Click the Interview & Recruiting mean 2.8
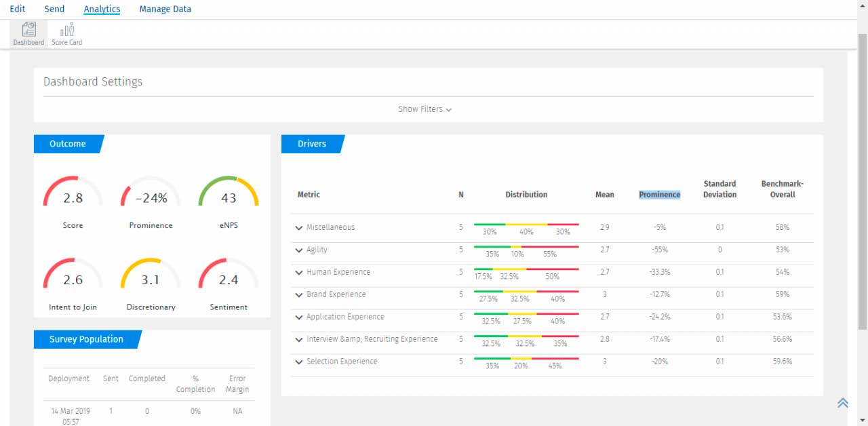The image size is (868, 426). tap(605, 339)
